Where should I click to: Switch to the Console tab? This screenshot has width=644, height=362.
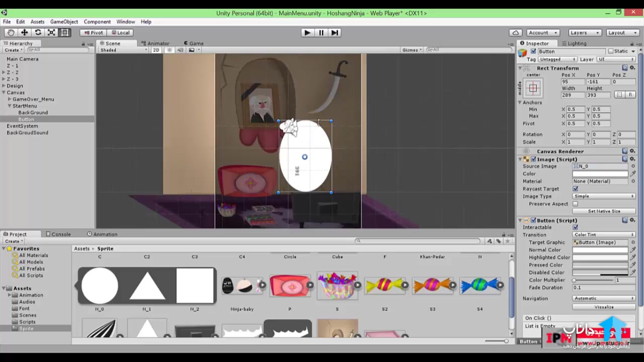(x=58, y=234)
